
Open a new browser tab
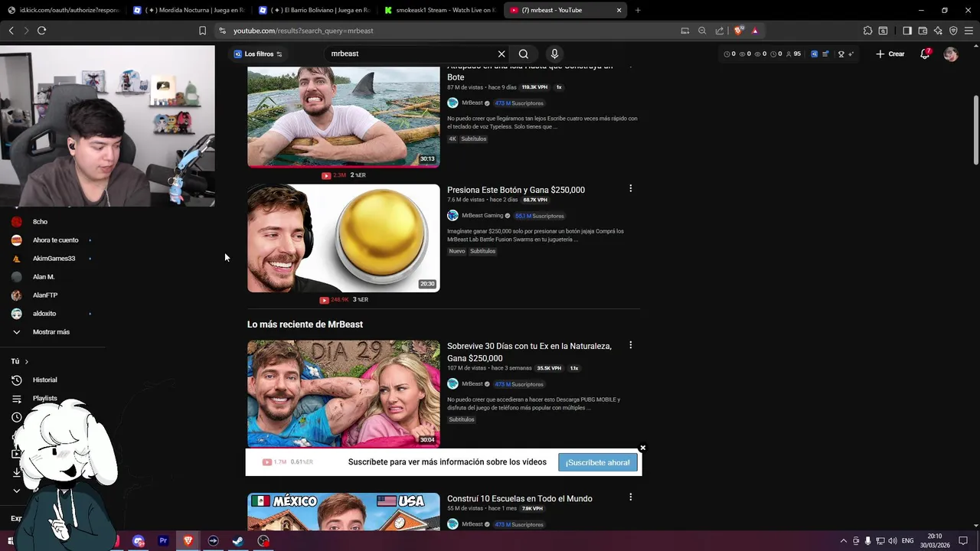tap(638, 10)
